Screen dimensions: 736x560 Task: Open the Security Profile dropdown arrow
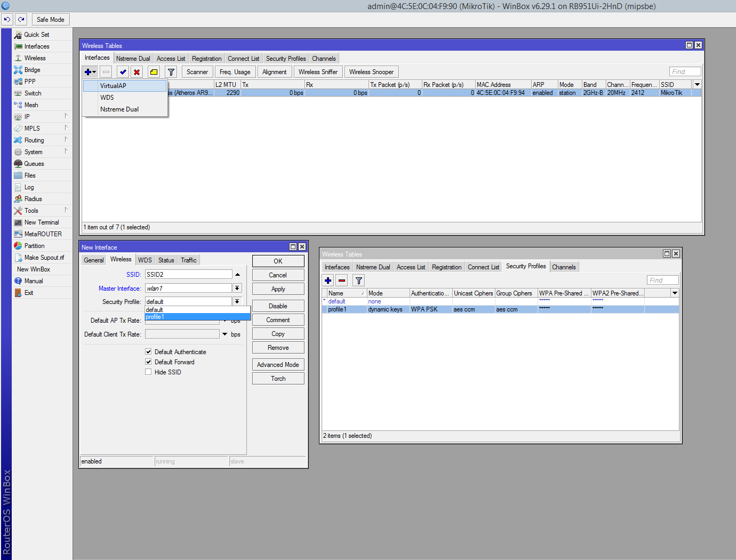[x=237, y=301]
